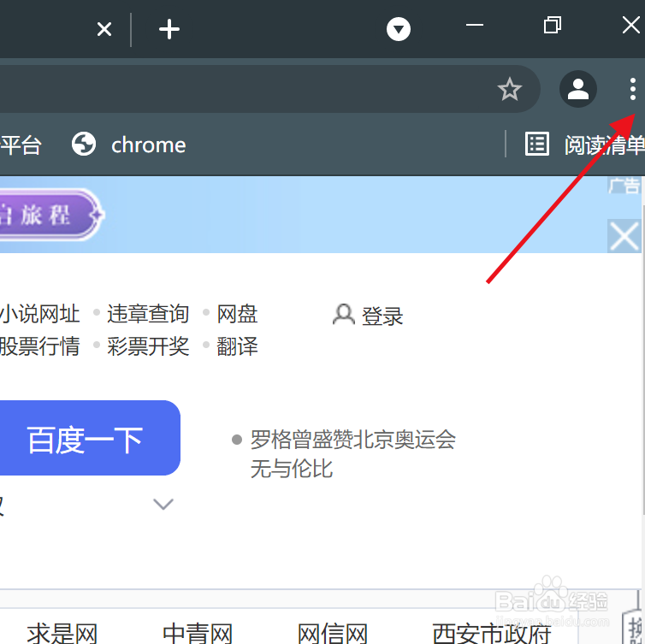This screenshot has height=644, width=645.
Task: Open the Chrome profile avatar menu
Action: pos(578,89)
